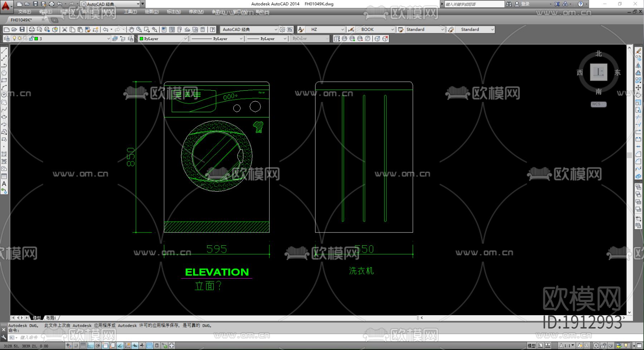Toggle Polar Tracking in status bar
Screen dimensions: 644x350
coord(98,346)
